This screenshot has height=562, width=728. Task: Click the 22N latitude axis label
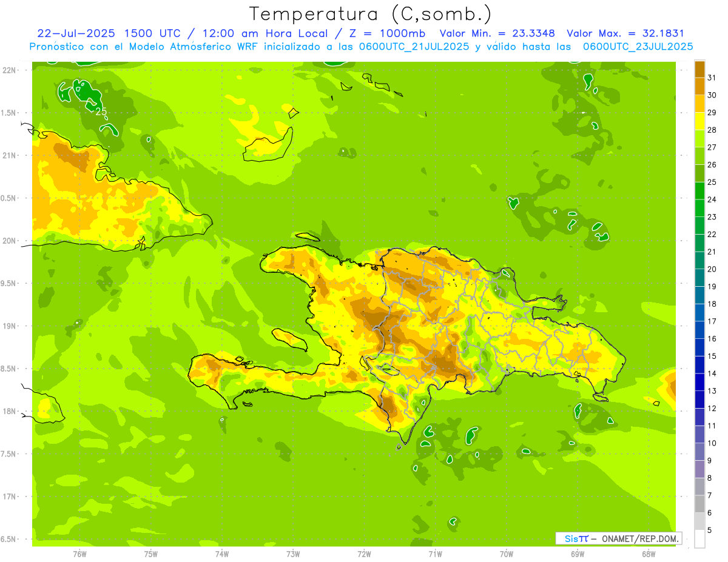(9, 70)
